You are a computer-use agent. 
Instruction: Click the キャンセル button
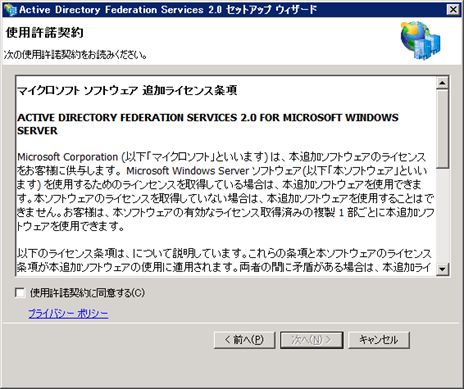coord(379,340)
